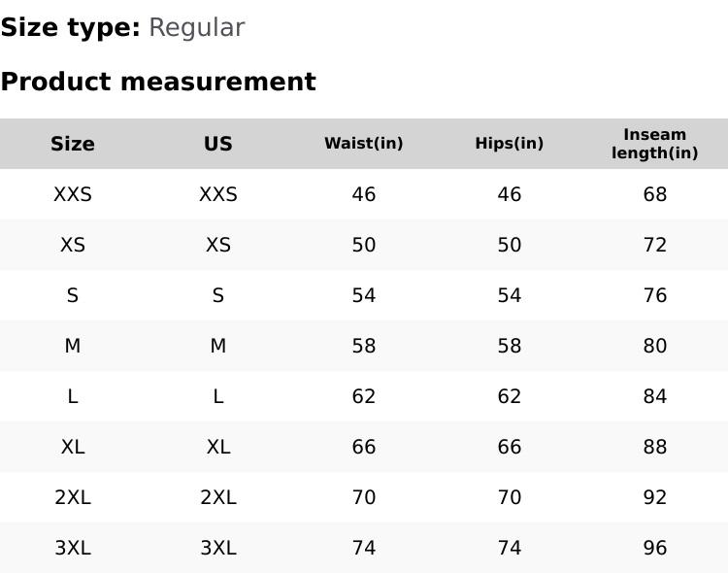Click the Waist(in) column header
Screen dimensions: 728x573
pyautogui.click(x=364, y=144)
